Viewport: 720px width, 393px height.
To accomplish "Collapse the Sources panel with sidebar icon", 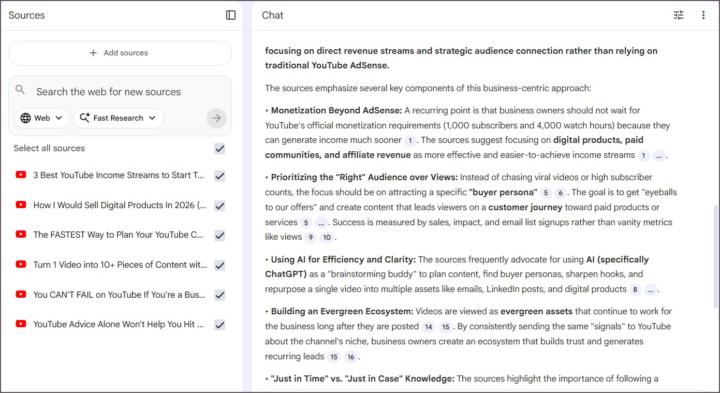I will (x=231, y=15).
